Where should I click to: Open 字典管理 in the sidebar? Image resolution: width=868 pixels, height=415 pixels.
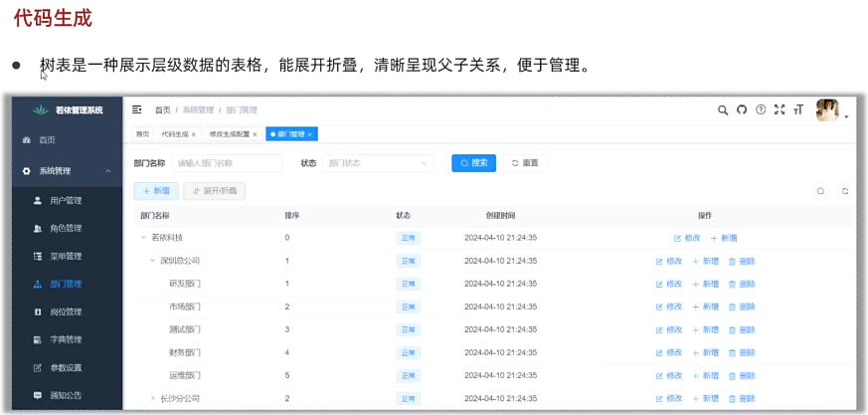click(x=66, y=339)
